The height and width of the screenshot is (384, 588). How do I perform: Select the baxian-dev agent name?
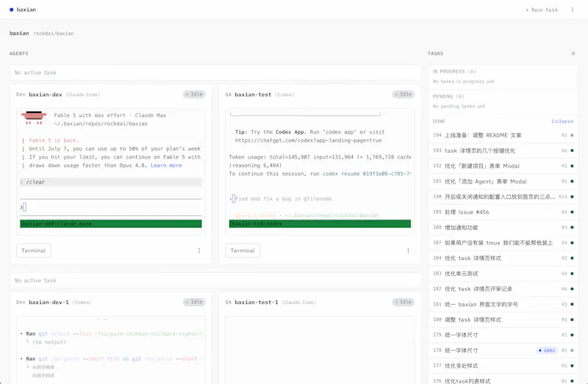point(46,95)
